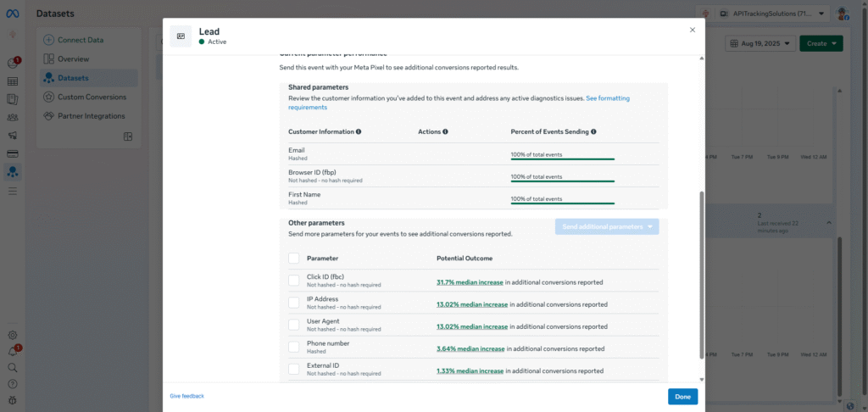
Task: Toggle the select-all Parameter header checkbox
Action: tap(293, 258)
